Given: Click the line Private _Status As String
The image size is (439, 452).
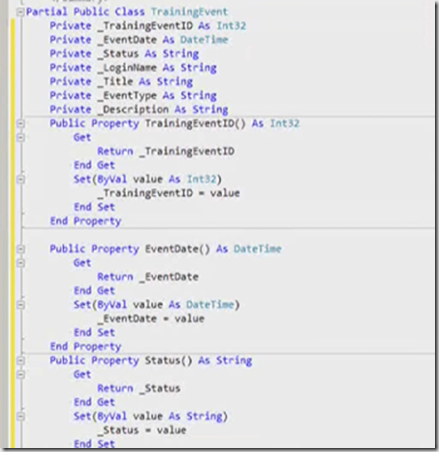Looking at the screenshot, I should (x=124, y=54).
